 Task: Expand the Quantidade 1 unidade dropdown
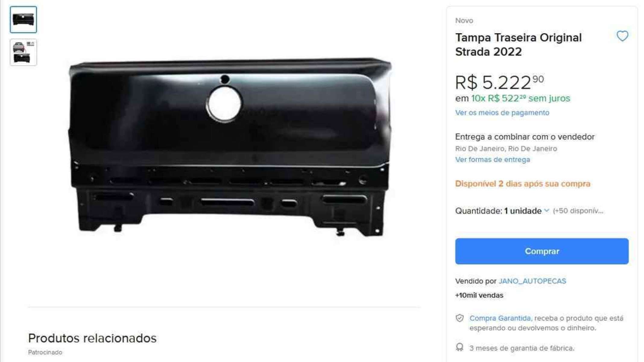[502, 211]
